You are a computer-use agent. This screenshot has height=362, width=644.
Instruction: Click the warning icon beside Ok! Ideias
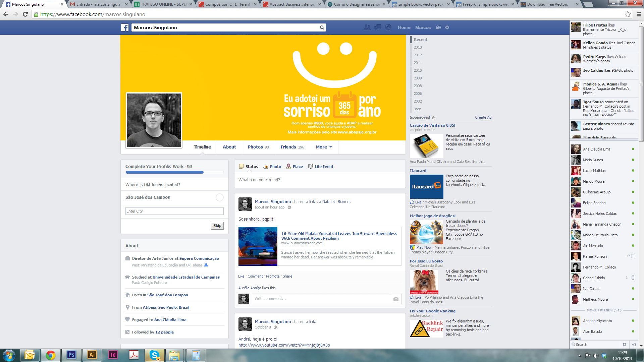point(206,265)
